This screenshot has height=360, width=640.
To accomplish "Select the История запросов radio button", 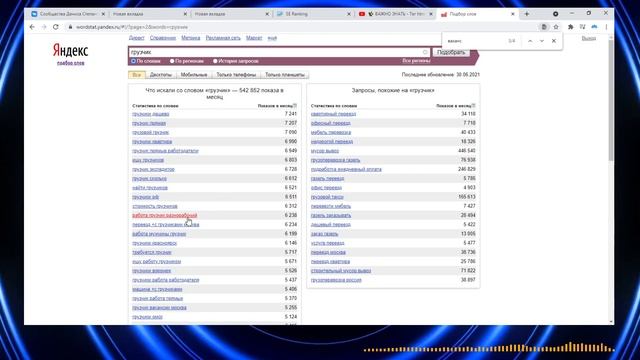I will pos(215,61).
